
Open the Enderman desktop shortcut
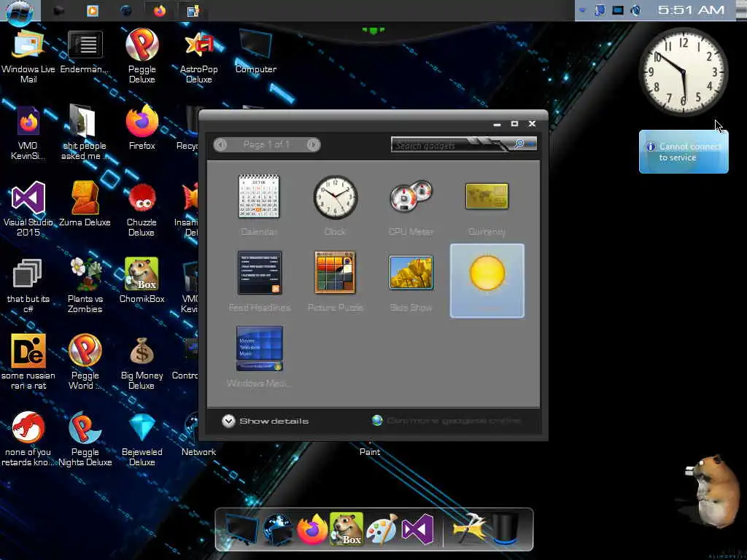[x=85, y=52]
